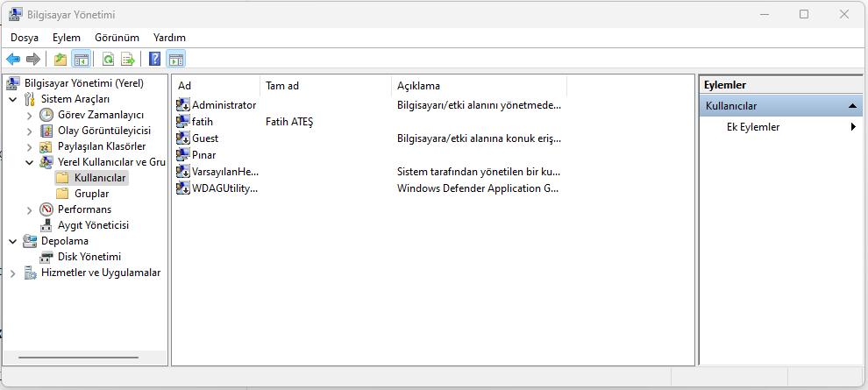The width and height of the screenshot is (868, 390).
Task: Click the Sistem Araçları tools icon
Action: click(x=30, y=99)
